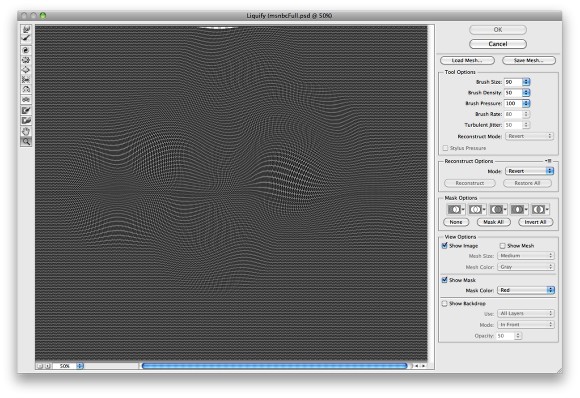Click the Save Mesh button
580x398 pixels.
(529, 60)
